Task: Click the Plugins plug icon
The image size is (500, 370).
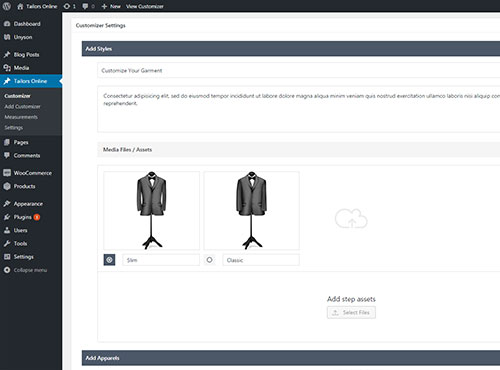Action: 7,217
